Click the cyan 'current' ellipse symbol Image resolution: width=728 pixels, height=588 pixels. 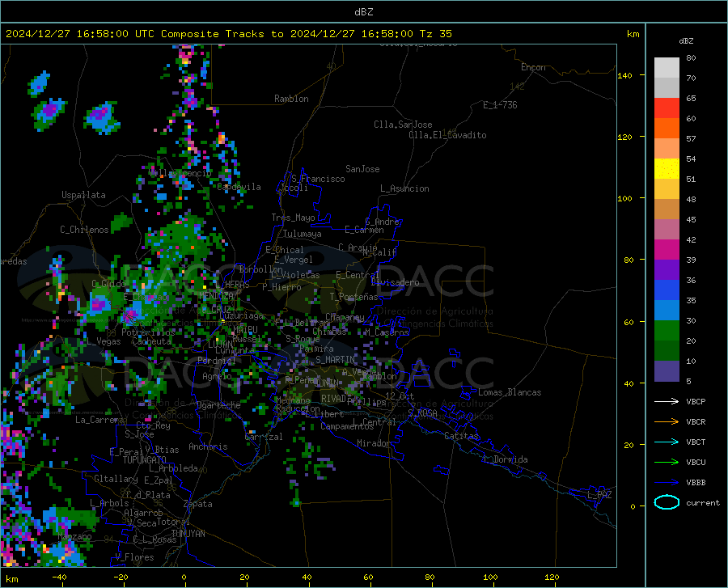[667, 502]
